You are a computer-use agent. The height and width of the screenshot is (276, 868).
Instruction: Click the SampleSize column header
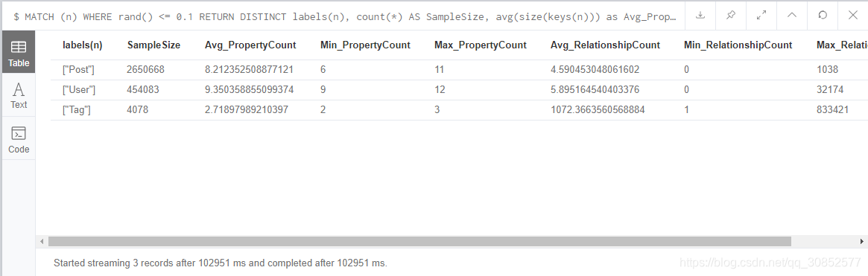(153, 45)
